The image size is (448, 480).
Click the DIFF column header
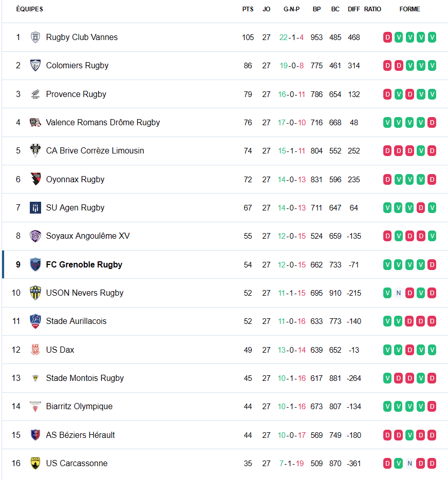click(x=353, y=9)
